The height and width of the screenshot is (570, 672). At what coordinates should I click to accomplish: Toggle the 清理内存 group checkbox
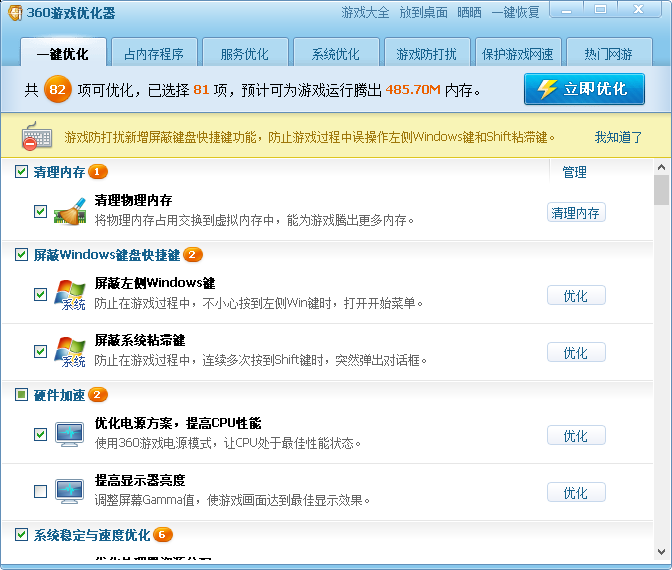[x=21, y=171]
